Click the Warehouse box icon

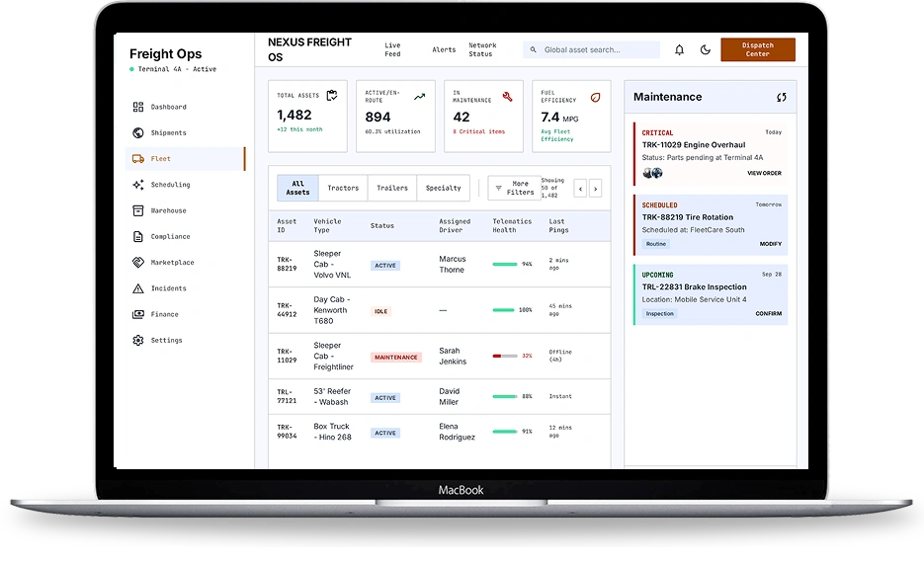(x=138, y=210)
